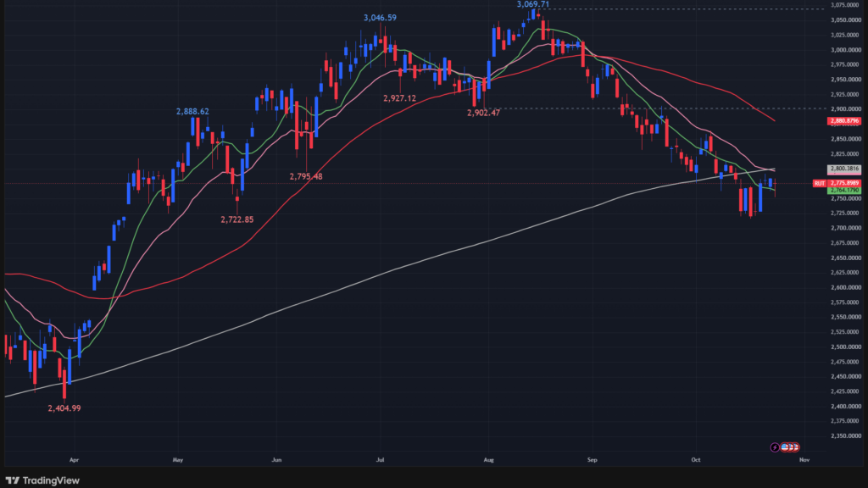Select the 2,404.99 low label
Screen dimensions: 868x488
[64, 408]
